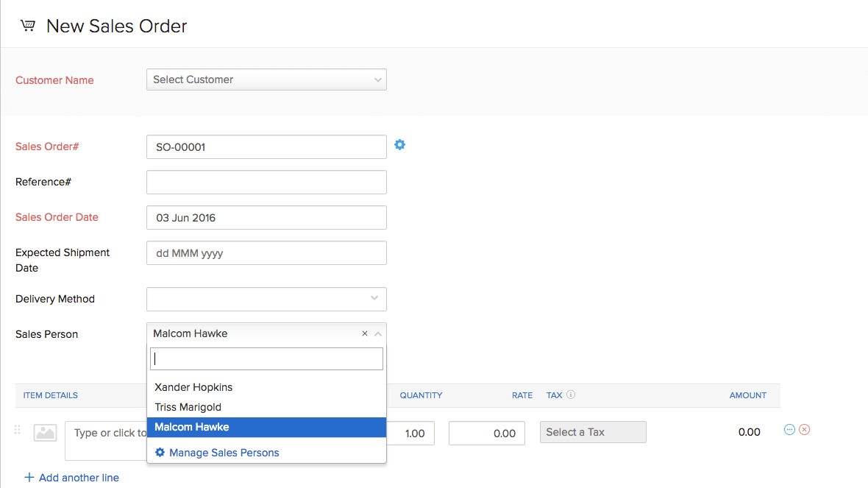Viewport: 868px width, 488px height.
Task: Collapse the Sales Person dropdown via its chevron
Action: [x=378, y=333]
